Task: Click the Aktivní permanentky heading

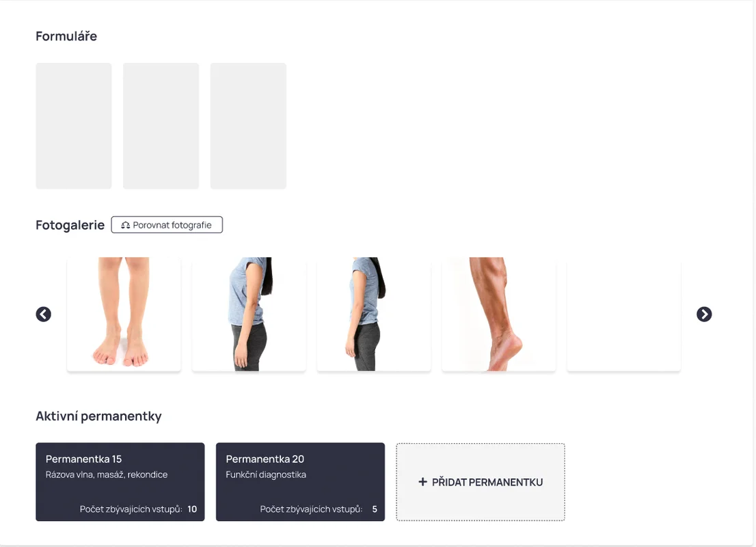Action: point(98,416)
